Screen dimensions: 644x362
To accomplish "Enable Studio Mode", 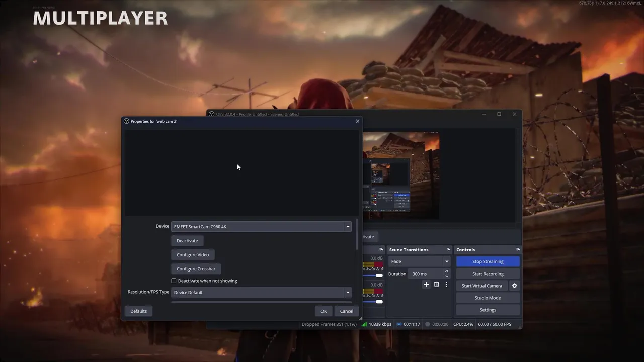I will (x=488, y=298).
